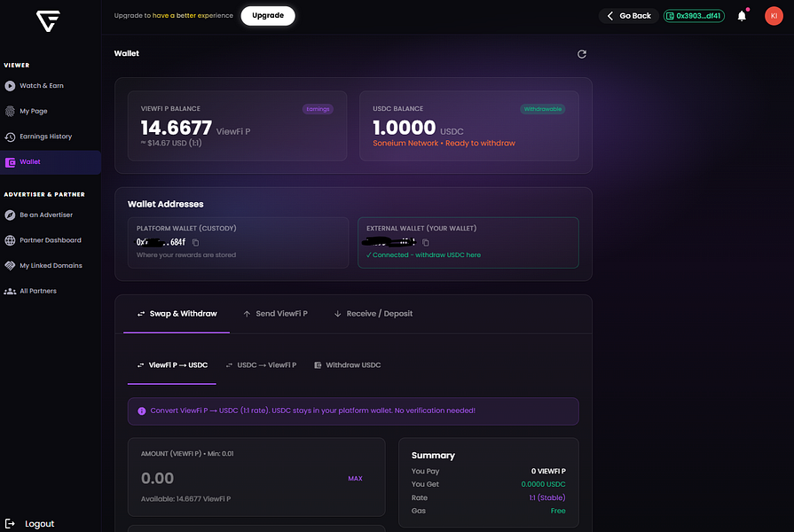
Task: Click the '1:1 (Stable)' rate value
Action: pyautogui.click(x=546, y=498)
